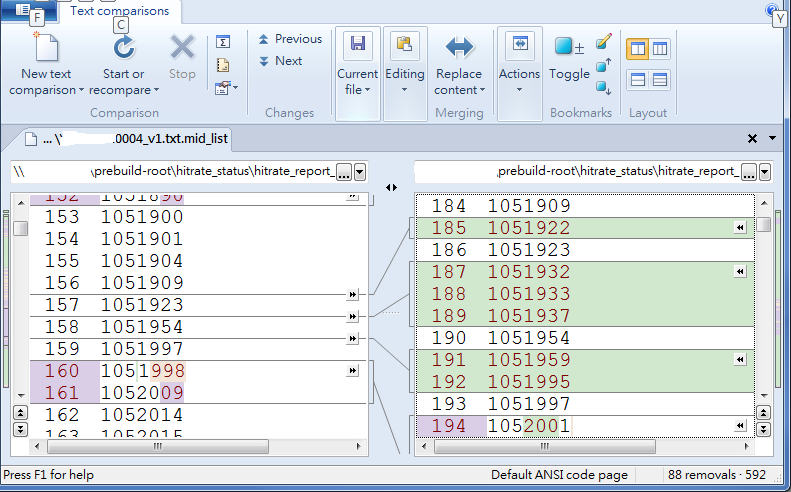Click the left file path field
This screenshot has width=791, height=492.
pyautogui.click(x=174, y=172)
